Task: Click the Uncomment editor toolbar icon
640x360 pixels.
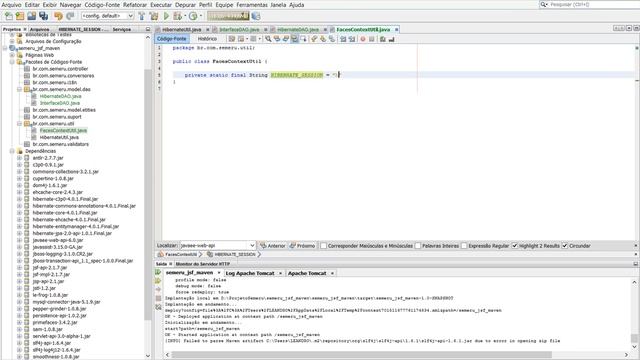Action: (391, 39)
